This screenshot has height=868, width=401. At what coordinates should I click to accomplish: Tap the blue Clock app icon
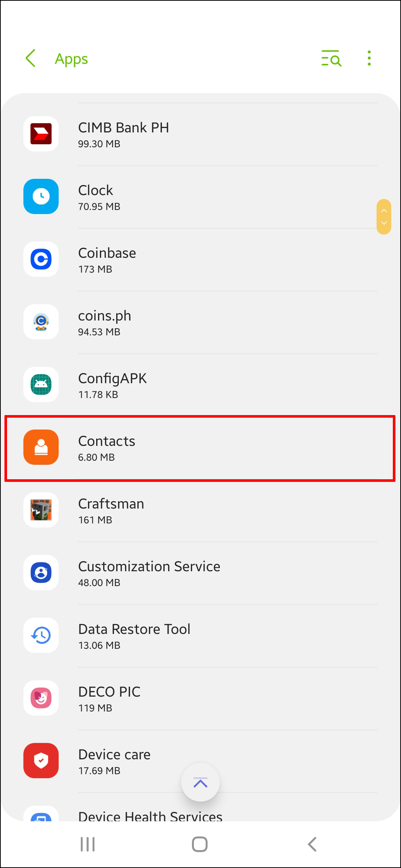click(41, 197)
